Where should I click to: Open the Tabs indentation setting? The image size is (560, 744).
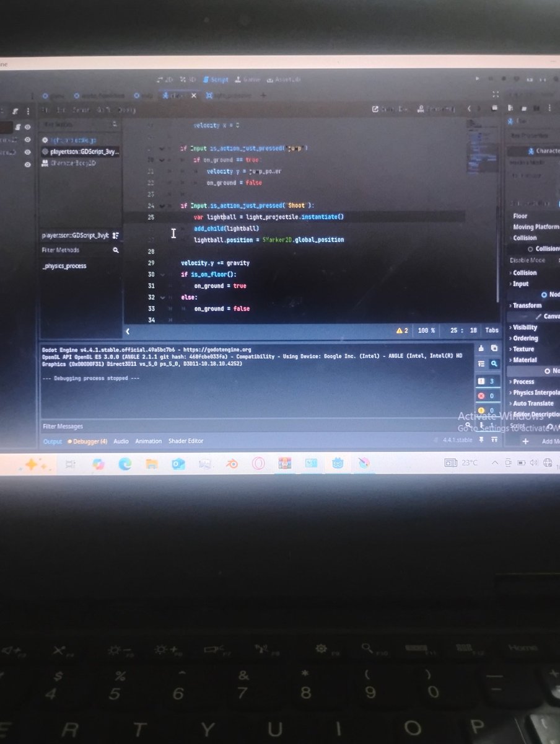pyautogui.click(x=491, y=331)
